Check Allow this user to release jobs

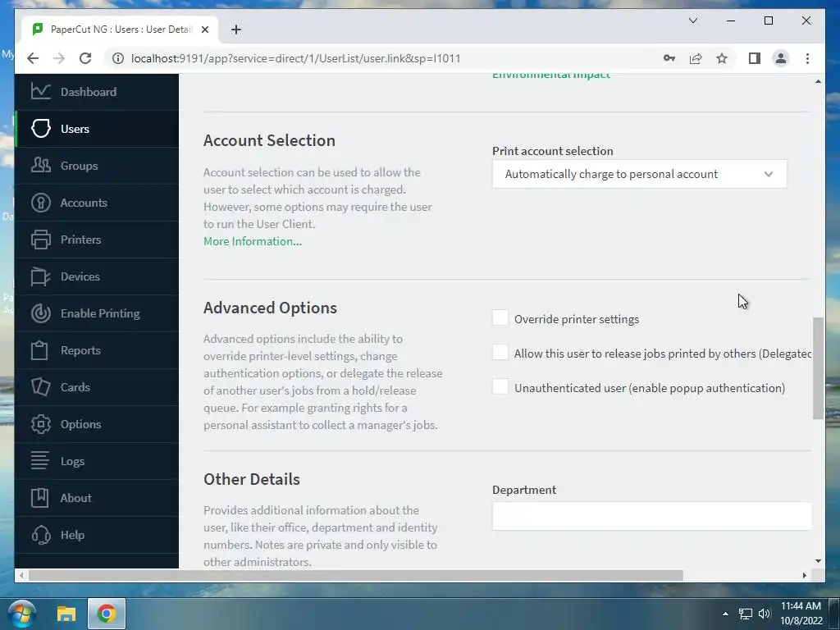click(500, 353)
